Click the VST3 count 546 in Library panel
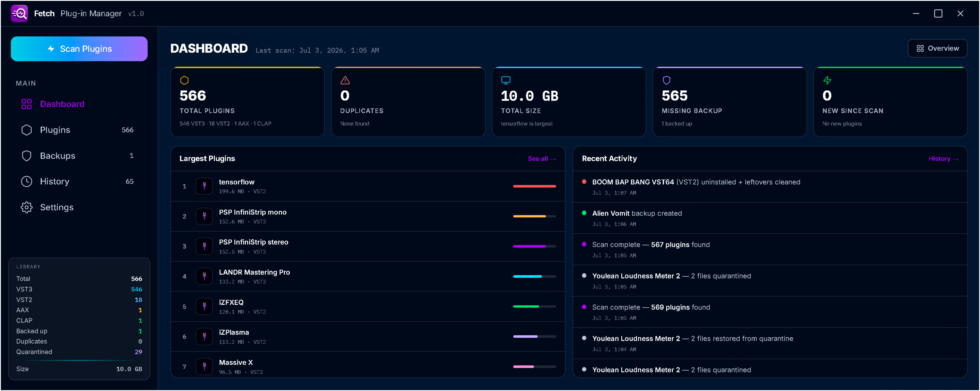The image size is (980, 391). [x=137, y=289]
